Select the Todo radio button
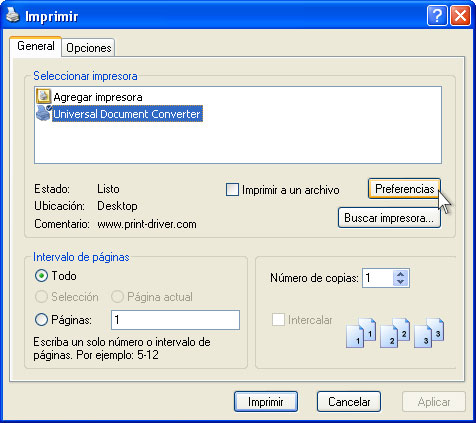 click(41, 276)
